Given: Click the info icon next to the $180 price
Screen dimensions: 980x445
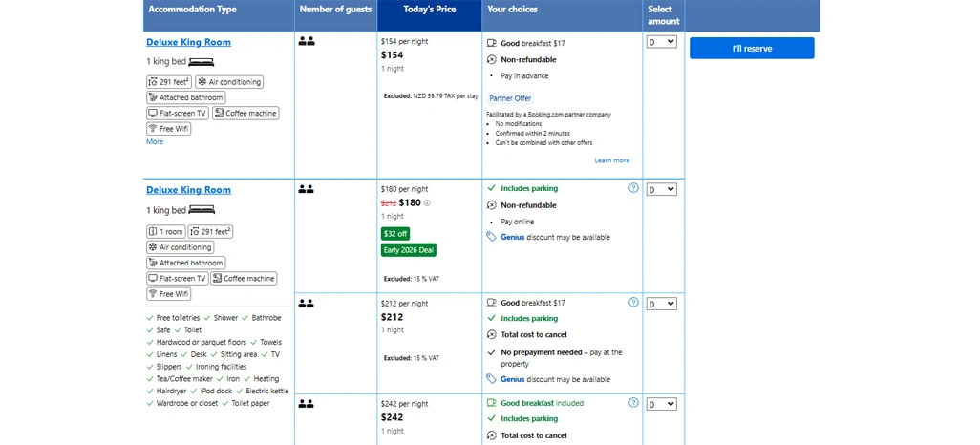Looking at the screenshot, I should [427, 202].
